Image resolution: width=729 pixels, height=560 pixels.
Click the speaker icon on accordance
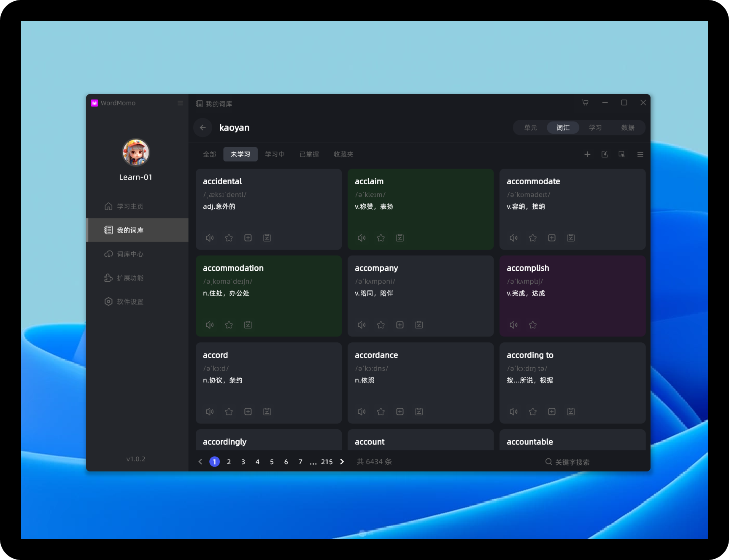pyautogui.click(x=362, y=412)
